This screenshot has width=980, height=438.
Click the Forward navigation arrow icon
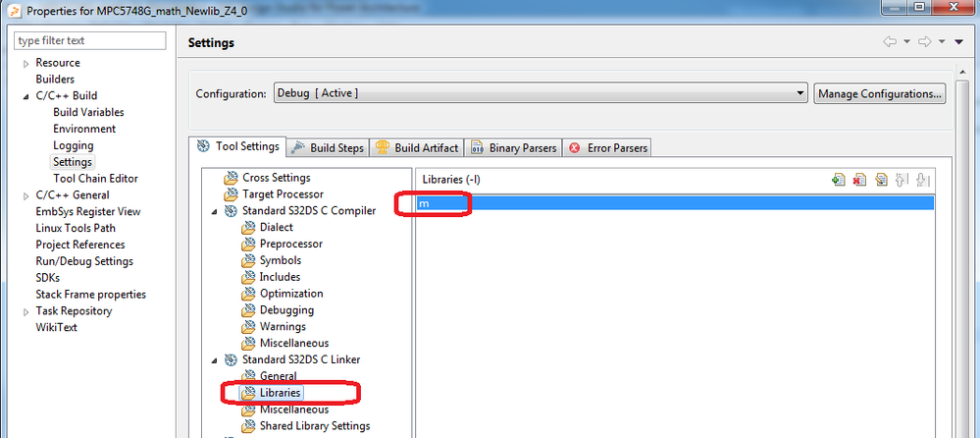925,42
